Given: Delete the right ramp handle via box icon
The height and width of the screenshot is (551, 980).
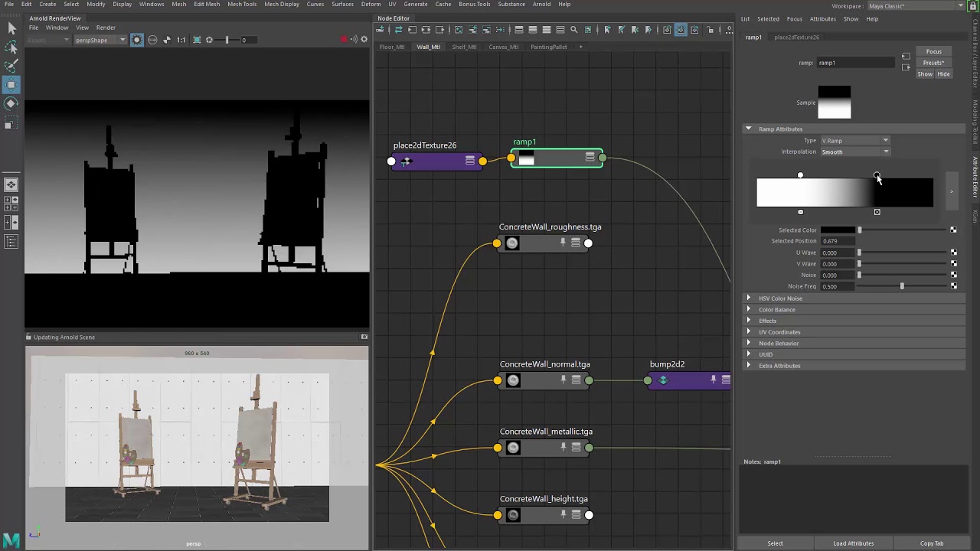Looking at the screenshot, I should 877,212.
